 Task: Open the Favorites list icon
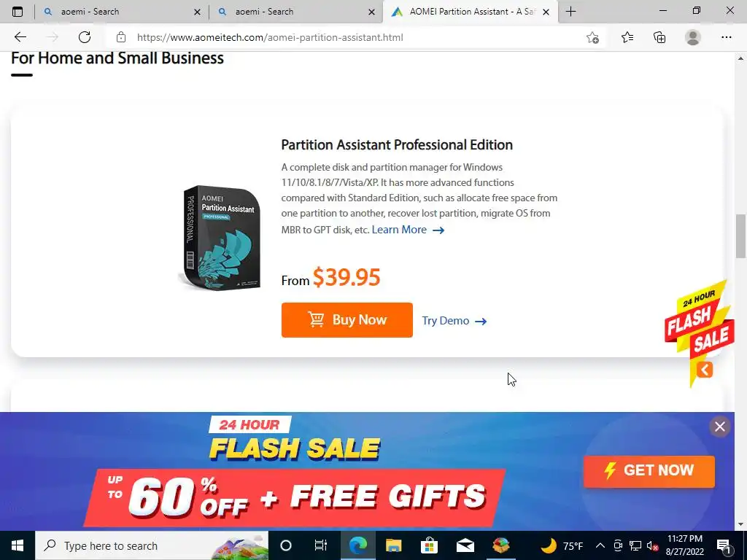click(627, 37)
